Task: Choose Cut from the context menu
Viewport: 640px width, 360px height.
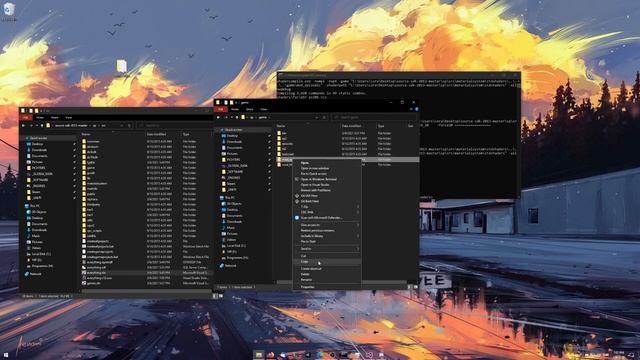Action: 327,256
